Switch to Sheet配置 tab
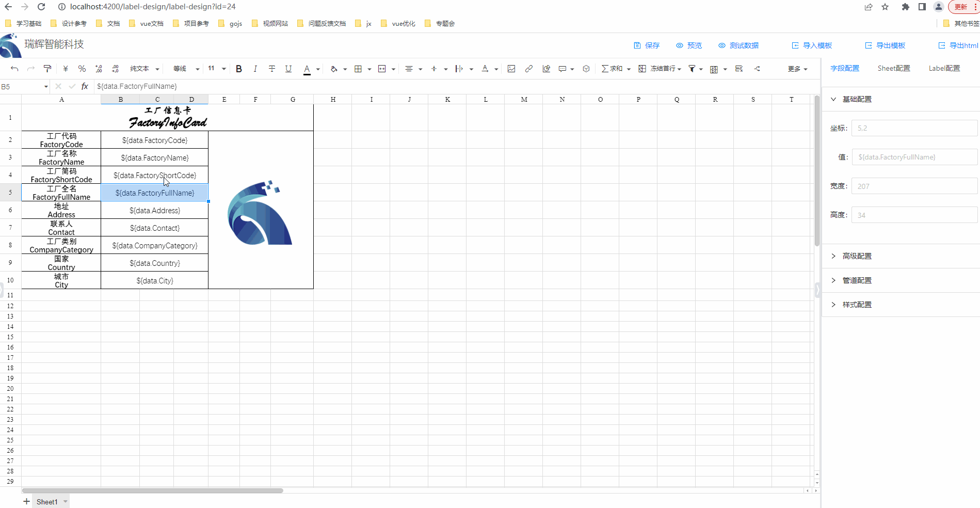Image resolution: width=980 pixels, height=508 pixels. [x=894, y=68]
